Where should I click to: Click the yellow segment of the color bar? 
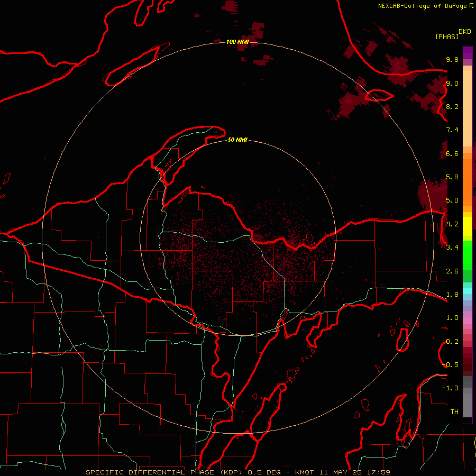coord(467,226)
